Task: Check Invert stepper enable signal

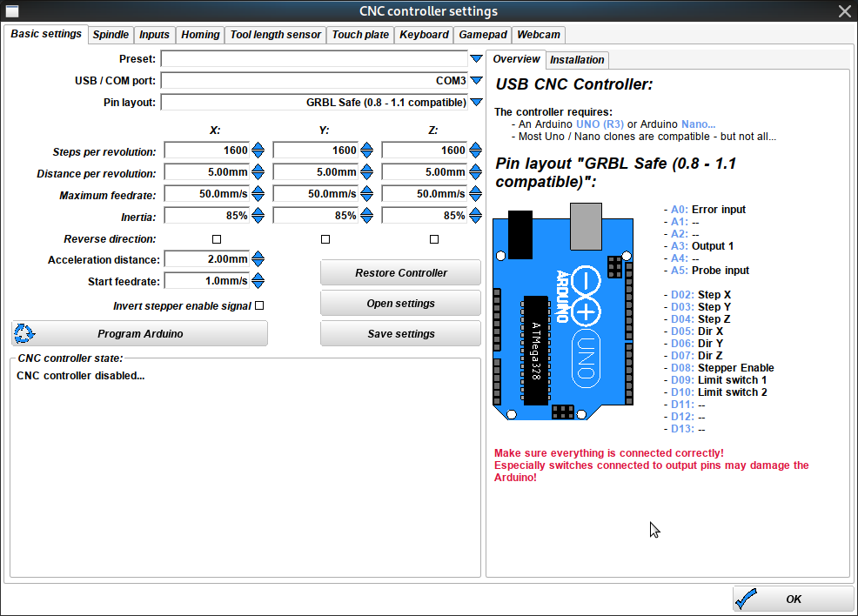Action: pyautogui.click(x=259, y=305)
